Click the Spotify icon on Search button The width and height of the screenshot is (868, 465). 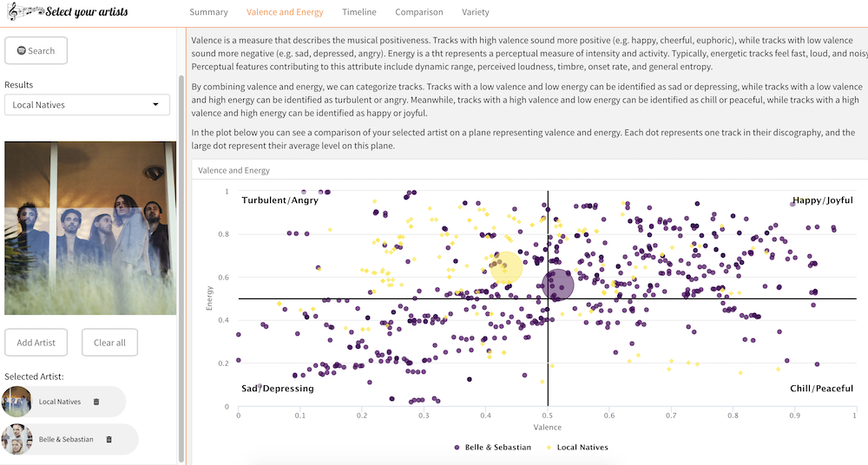21,51
